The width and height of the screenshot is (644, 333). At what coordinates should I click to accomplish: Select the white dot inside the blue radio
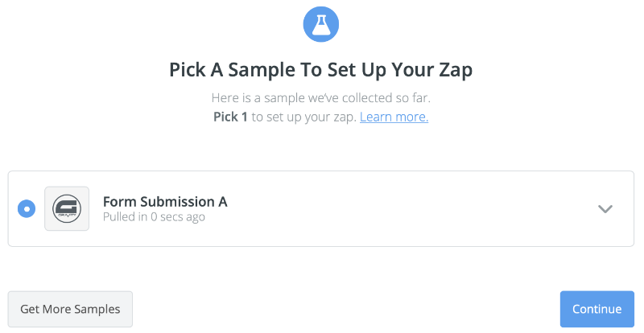coord(27,208)
